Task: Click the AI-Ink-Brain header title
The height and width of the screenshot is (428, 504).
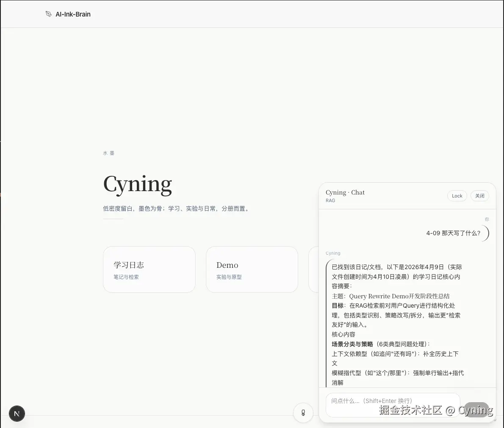Action: [73, 14]
